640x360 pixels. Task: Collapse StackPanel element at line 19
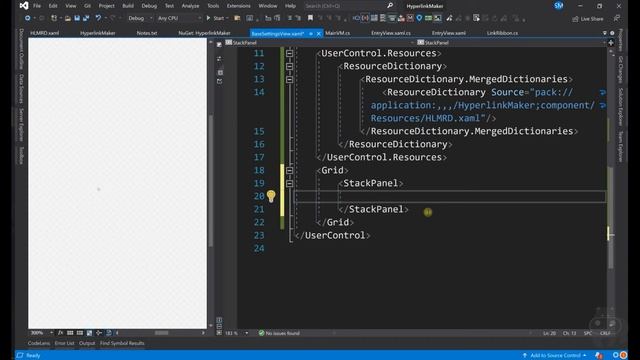(289, 183)
